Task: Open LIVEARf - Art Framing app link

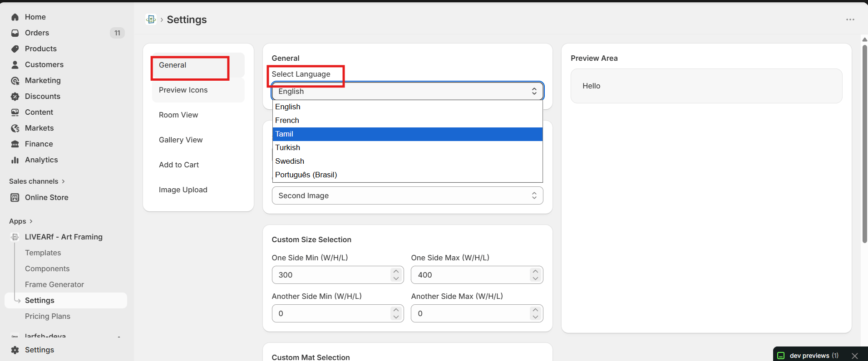Action: (x=64, y=237)
